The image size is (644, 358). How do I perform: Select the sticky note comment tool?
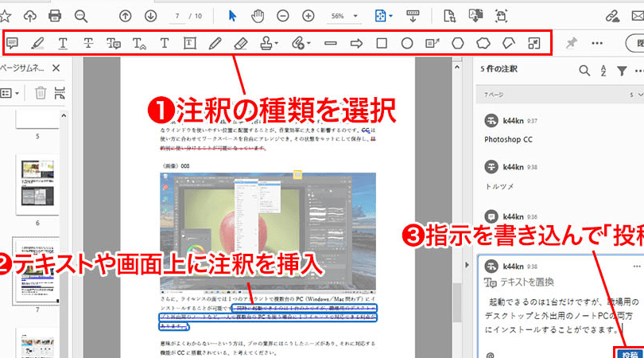[12, 43]
